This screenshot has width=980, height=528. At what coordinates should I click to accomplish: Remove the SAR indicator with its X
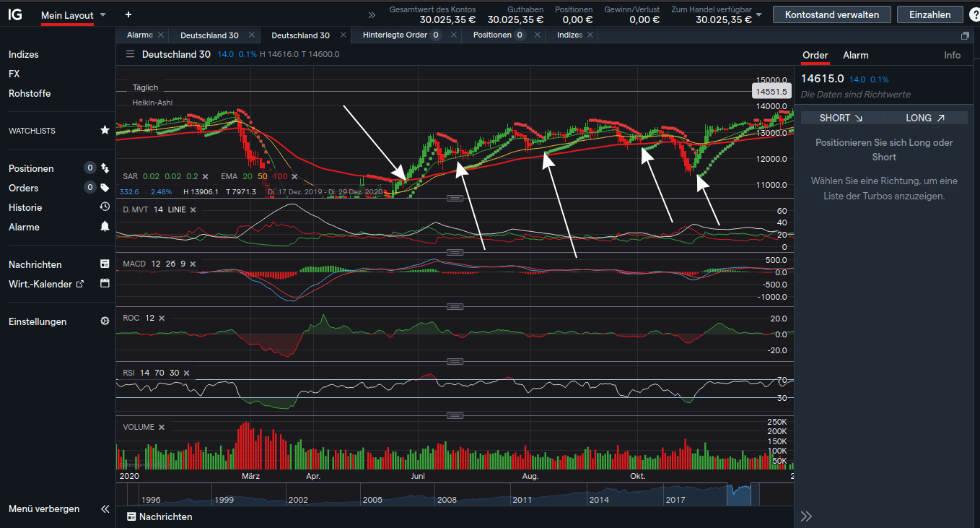(x=205, y=176)
